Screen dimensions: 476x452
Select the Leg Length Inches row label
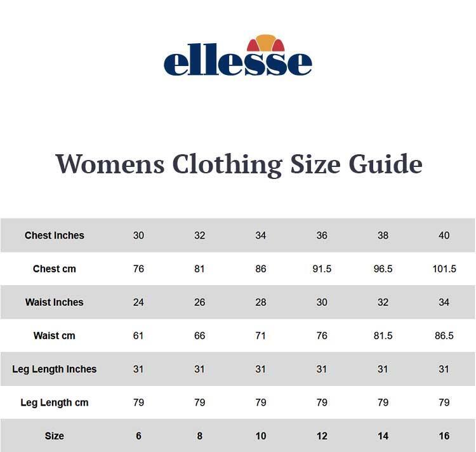point(55,369)
